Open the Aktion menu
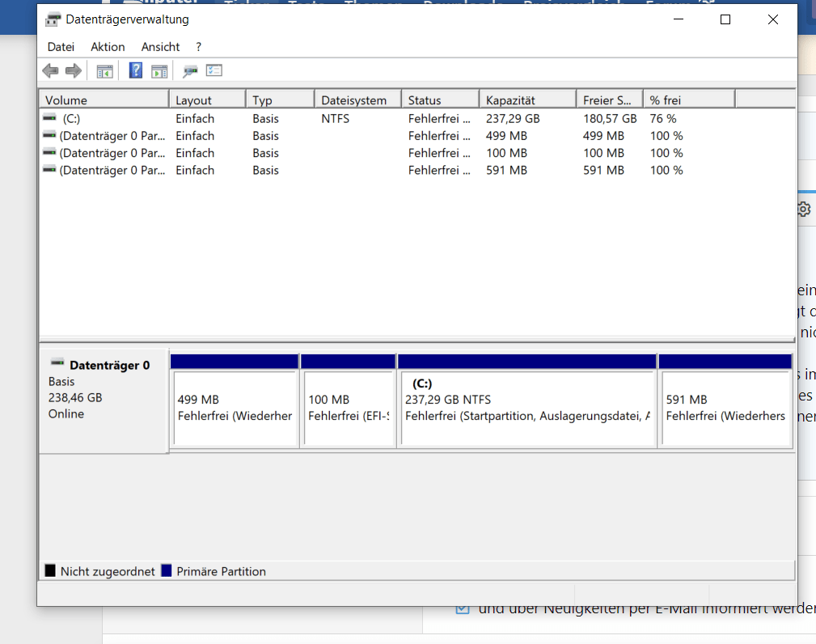Screen dimensions: 816x644 108,47
